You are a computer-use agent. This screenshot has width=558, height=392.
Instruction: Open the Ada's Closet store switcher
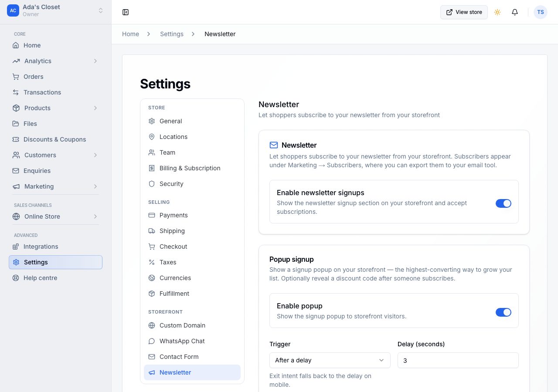(x=56, y=10)
